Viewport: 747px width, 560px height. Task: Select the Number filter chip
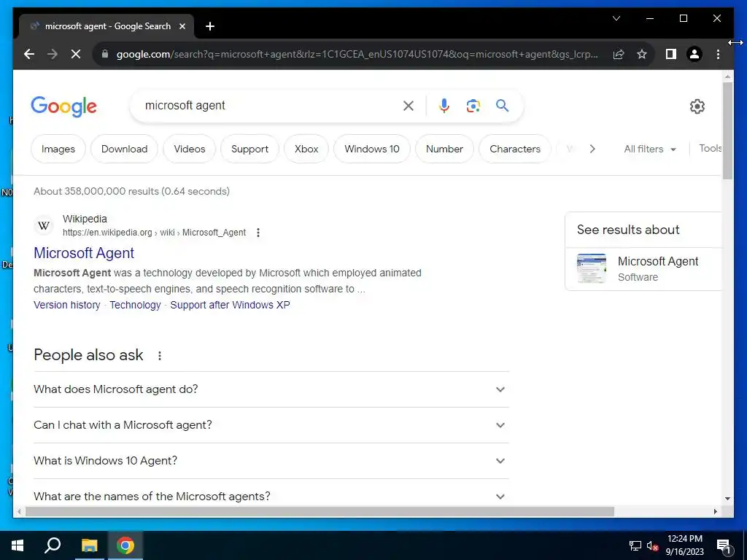tap(444, 149)
